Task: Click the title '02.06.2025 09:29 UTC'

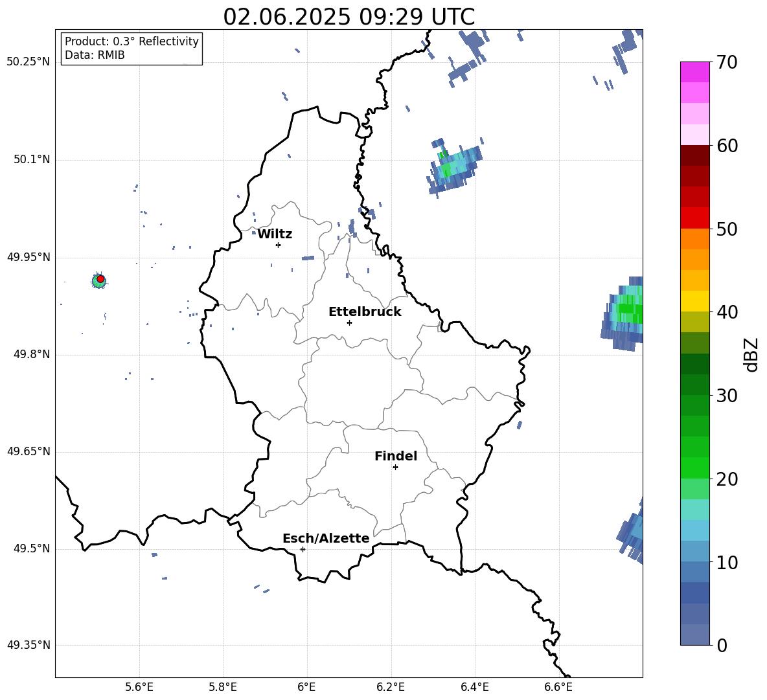Action: tap(349, 17)
